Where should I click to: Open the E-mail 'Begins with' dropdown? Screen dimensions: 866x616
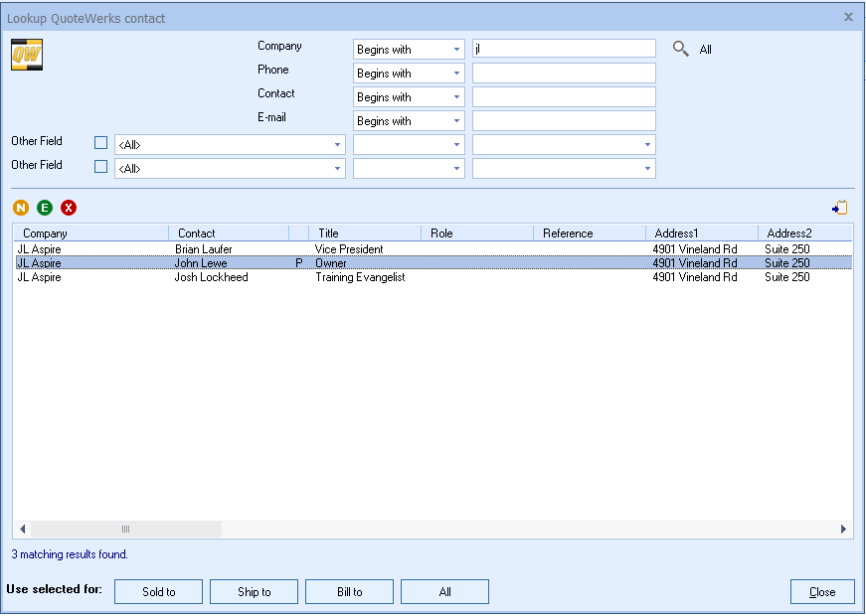point(409,121)
